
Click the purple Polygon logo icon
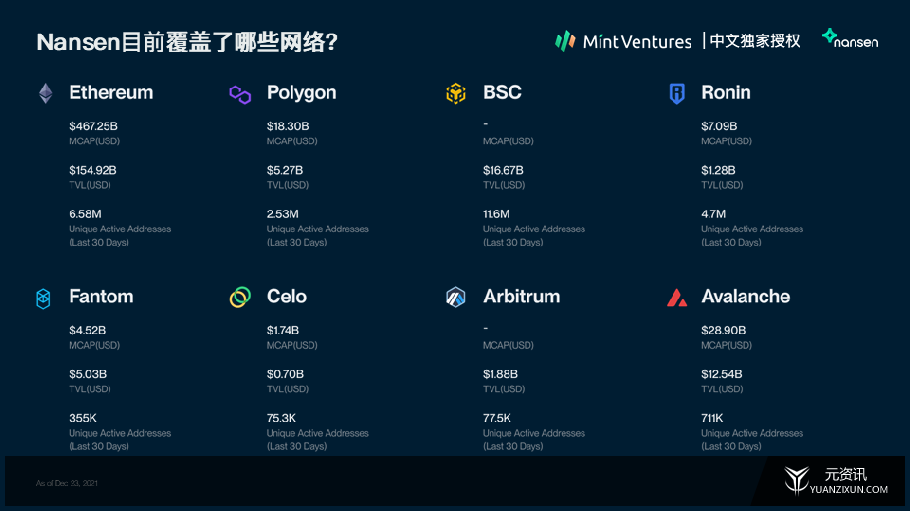(240, 95)
